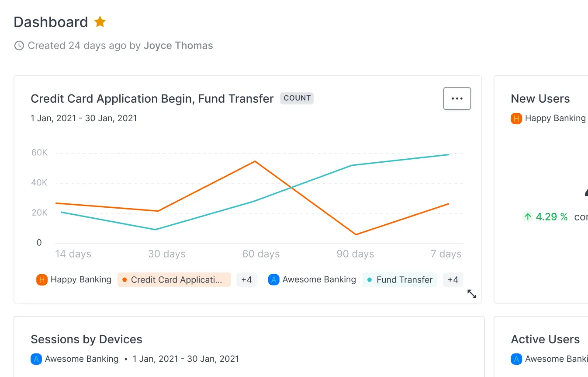
Task: Toggle the Credit Card Application series chip
Action: pyautogui.click(x=174, y=279)
